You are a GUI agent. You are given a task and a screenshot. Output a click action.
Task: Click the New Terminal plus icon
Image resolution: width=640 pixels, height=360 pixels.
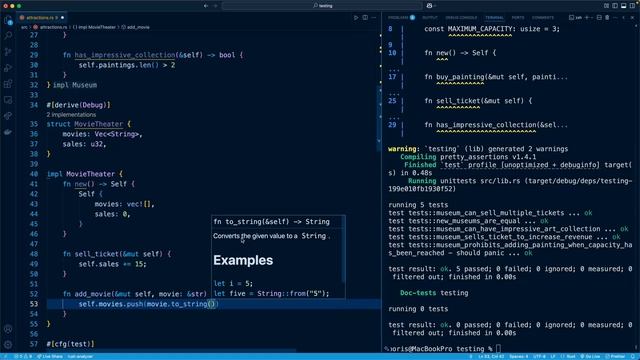point(587,18)
